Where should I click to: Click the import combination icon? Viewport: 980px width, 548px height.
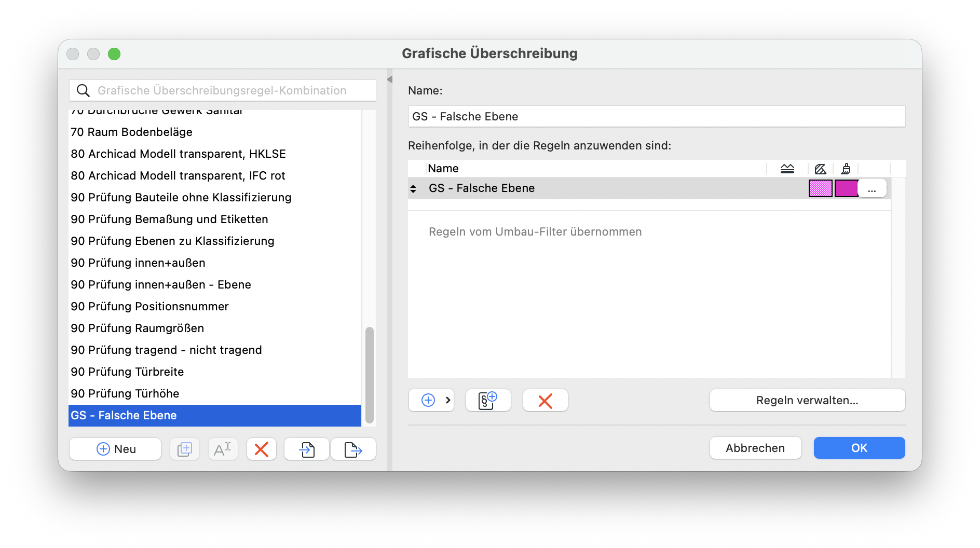pos(307,449)
